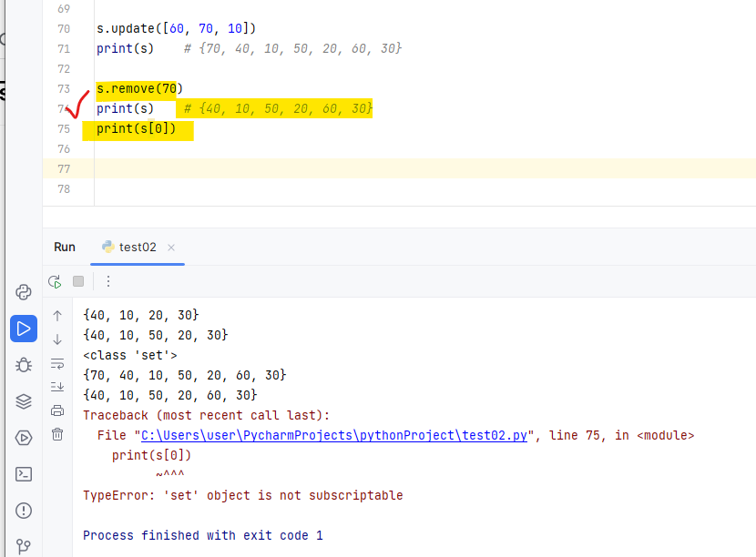This screenshot has height=557, width=756.
Task: Open the Python Console tool window
Action: (23, 292)
